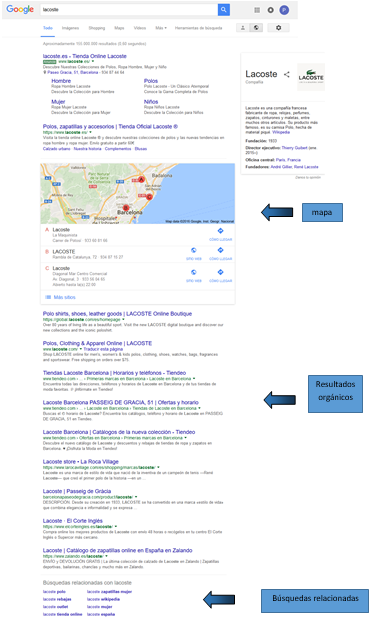Open Lacoste | Passeig de Gràcia result
Image resolution: width=375 pixels, height=619 pixels.
[77, 491]
